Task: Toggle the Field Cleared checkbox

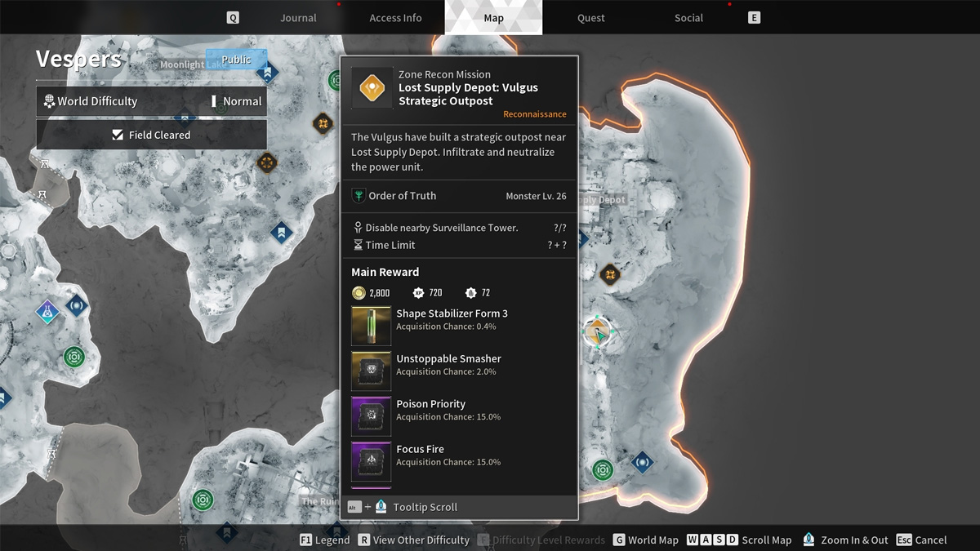Action: pyautogui.click(x=118, y=136)
